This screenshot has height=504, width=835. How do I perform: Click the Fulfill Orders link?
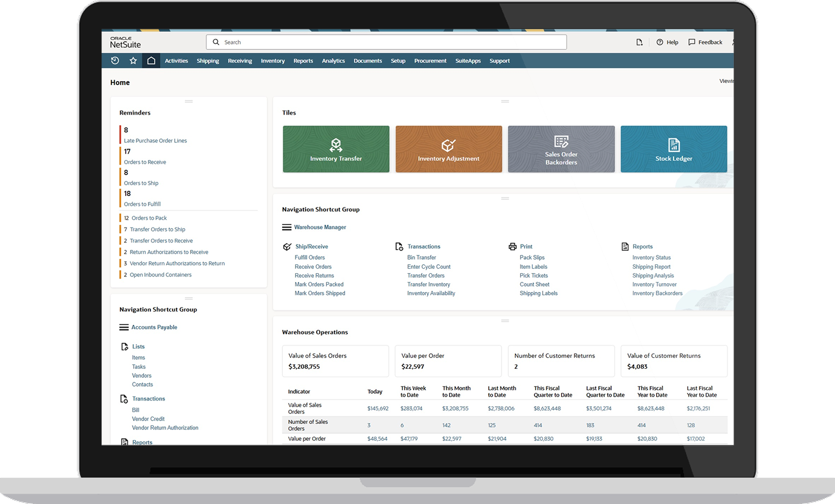tap(310, 258)
